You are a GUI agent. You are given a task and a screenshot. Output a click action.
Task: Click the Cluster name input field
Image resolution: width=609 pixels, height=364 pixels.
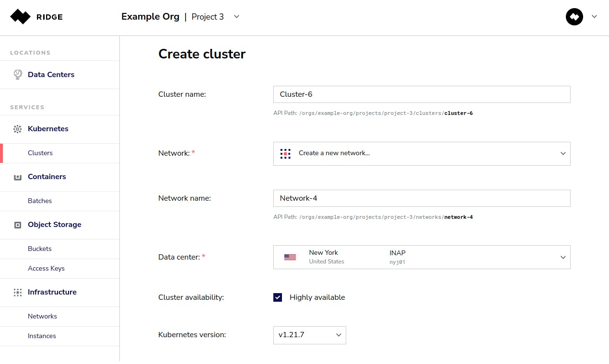click(x=422, y=94)
